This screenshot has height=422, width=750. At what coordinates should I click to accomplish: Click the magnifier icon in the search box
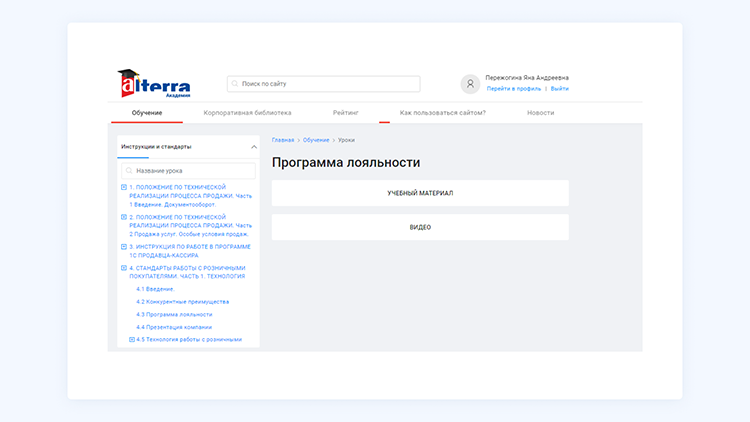click(235, 84)
